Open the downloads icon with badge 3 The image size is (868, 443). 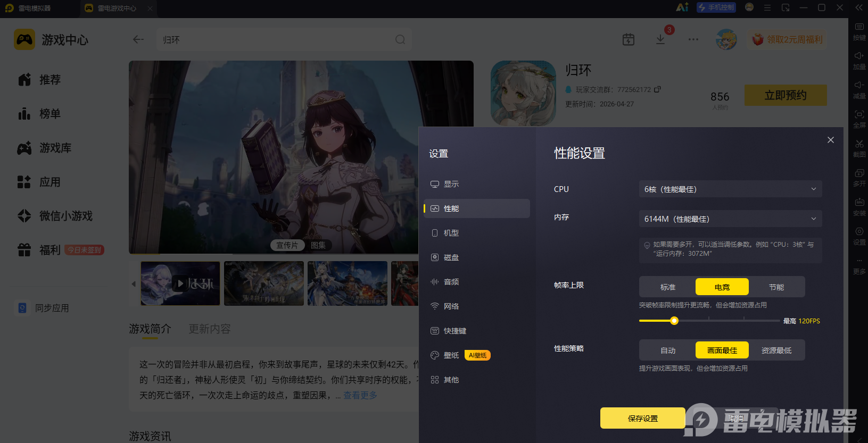(x=660, y=39)
